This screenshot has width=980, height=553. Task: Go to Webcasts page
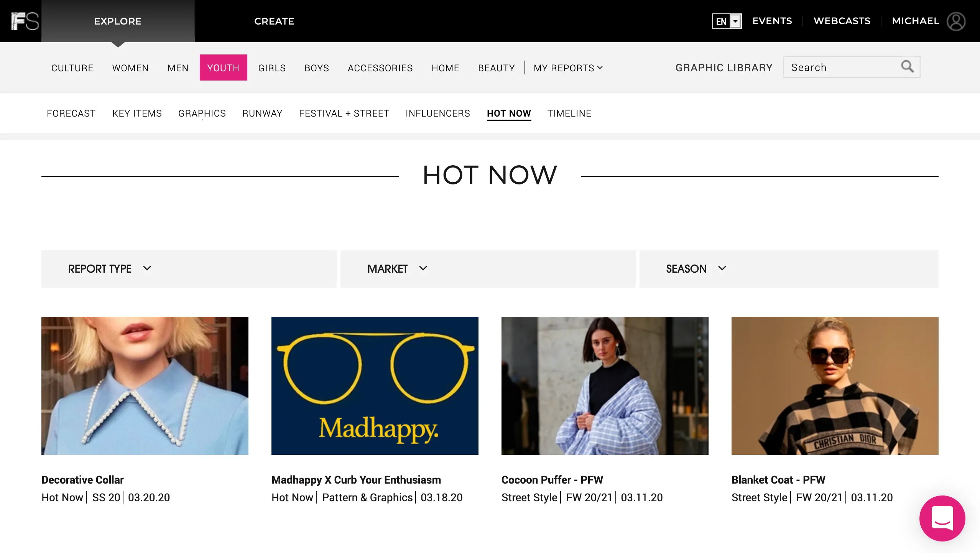click(x=842, y=21)
